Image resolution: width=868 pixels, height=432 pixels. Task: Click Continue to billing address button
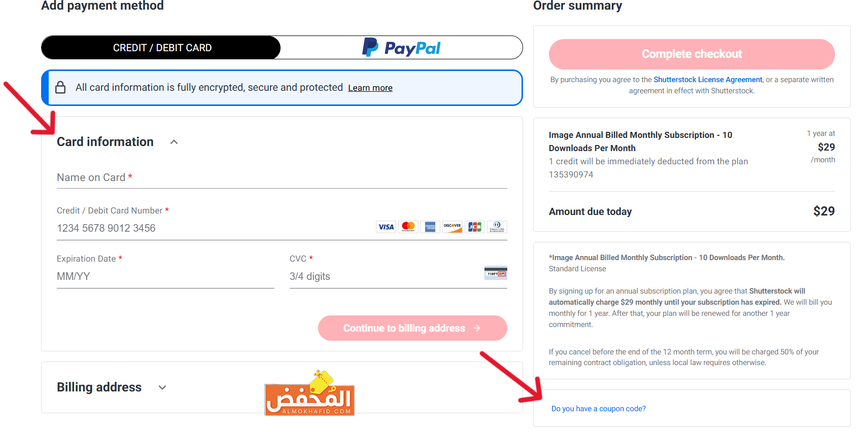(412, 328)
